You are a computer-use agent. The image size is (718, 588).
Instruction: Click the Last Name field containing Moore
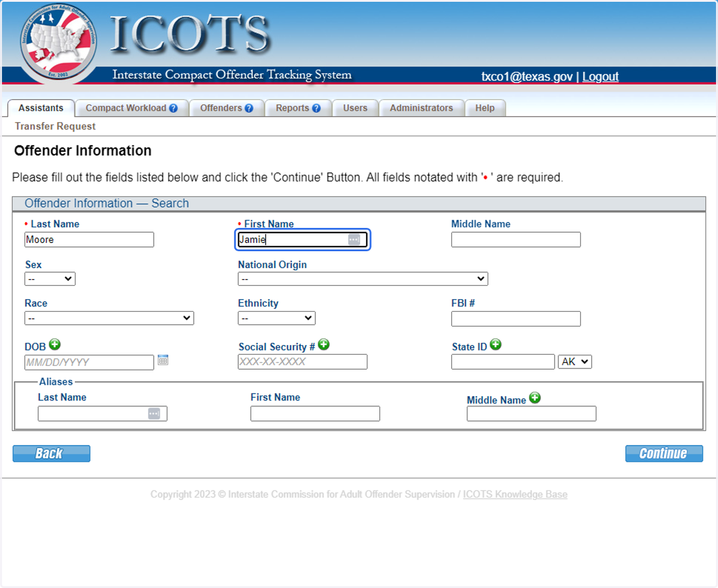pos(89,240)
